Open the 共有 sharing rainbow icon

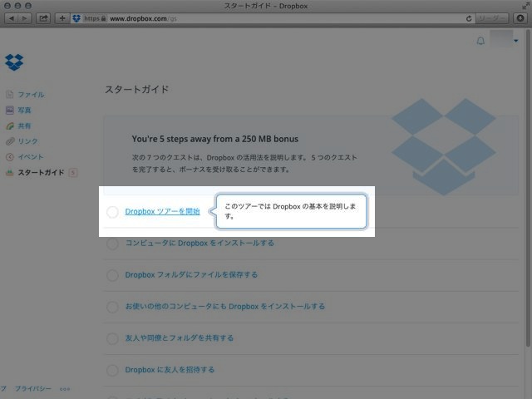[x=9, y=126]
